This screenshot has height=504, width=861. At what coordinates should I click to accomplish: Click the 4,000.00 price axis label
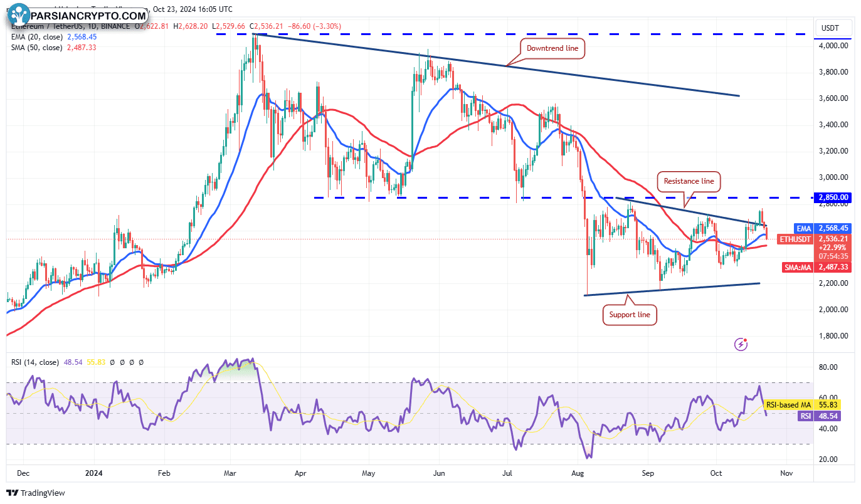(x=833, y=46)
